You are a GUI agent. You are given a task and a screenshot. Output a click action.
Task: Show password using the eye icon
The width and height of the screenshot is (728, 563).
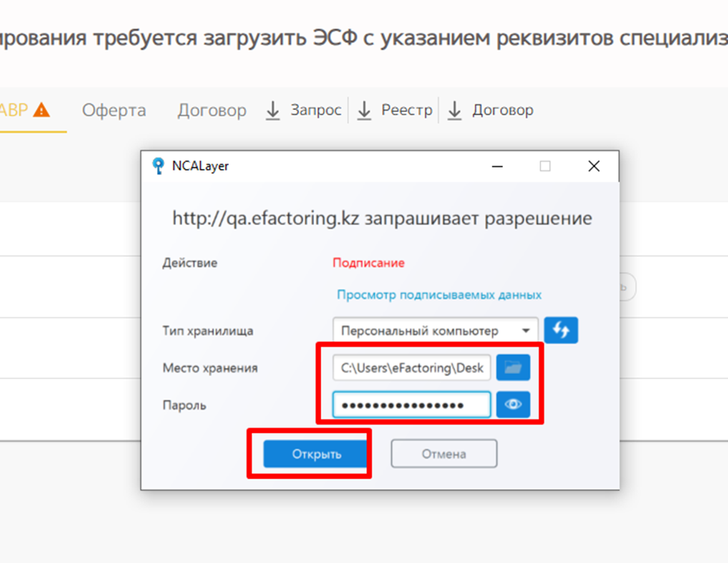[x=513, y=404]
